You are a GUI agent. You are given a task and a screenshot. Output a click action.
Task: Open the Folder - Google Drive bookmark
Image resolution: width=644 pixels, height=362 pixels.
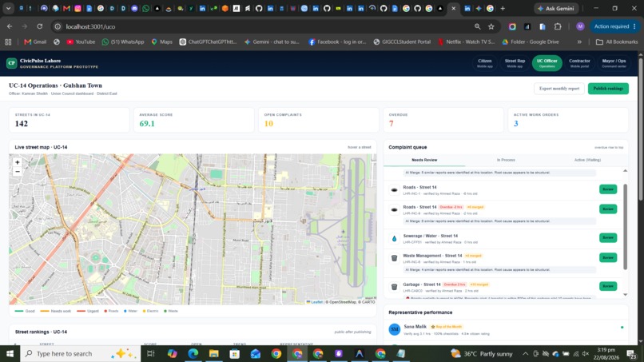(x=531, y=42)
